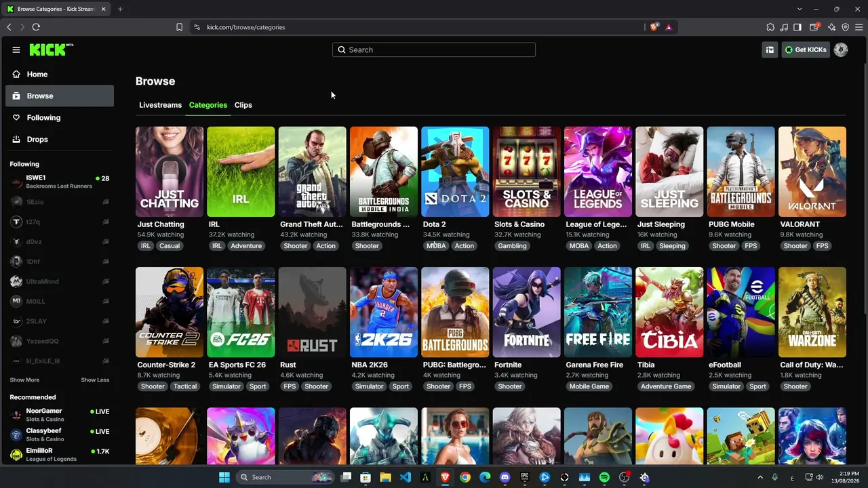This screenshot has width=868, height=488.
Task: Bookmark this page icon
Action: [179, 27]
